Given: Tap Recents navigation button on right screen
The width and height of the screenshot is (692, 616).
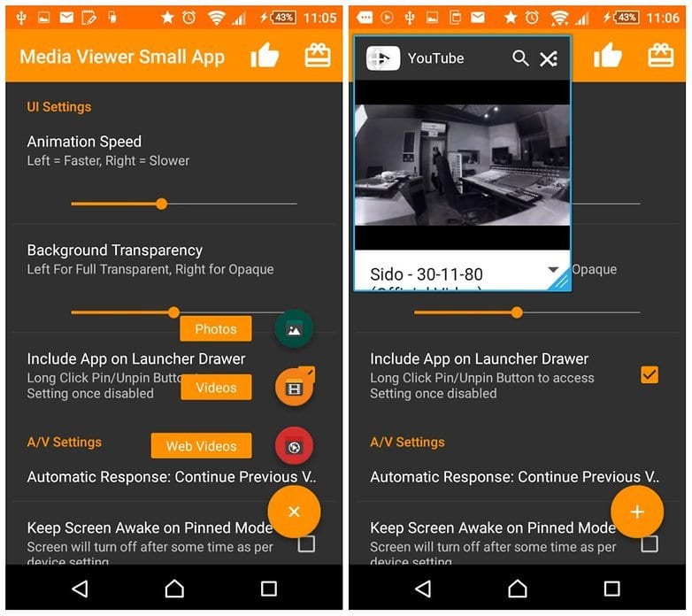Looking at the screenshot, I should coord(611,589).
